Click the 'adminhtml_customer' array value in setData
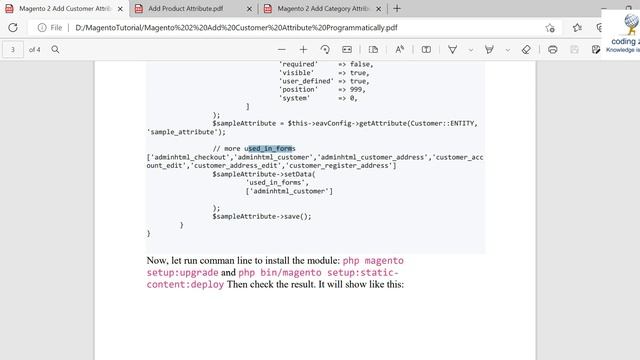640x360 pixels. [x=289, y=191]
